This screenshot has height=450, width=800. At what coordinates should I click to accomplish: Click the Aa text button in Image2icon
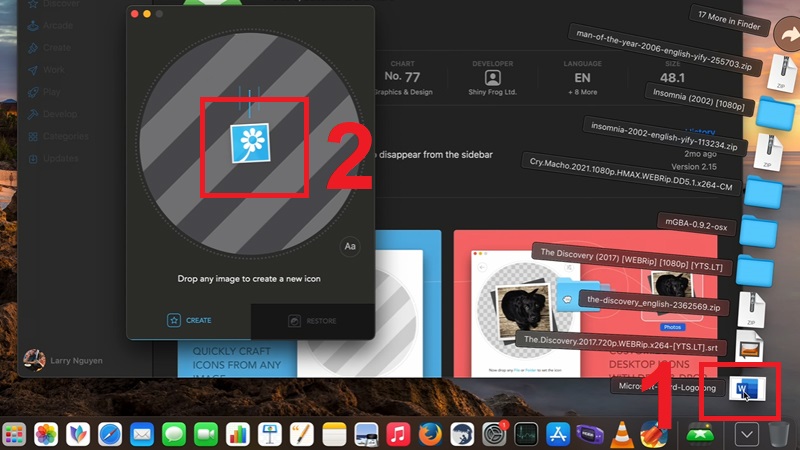[350, 246]
